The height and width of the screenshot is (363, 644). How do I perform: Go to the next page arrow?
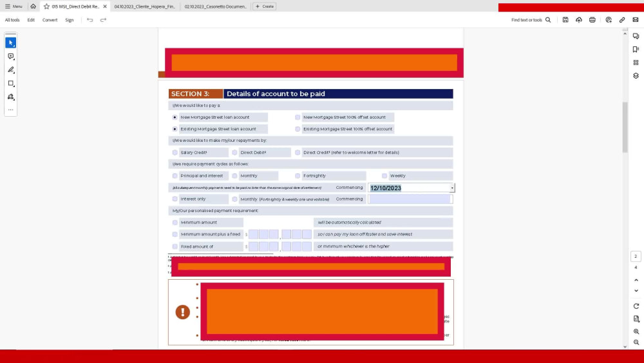coord(636,291)
